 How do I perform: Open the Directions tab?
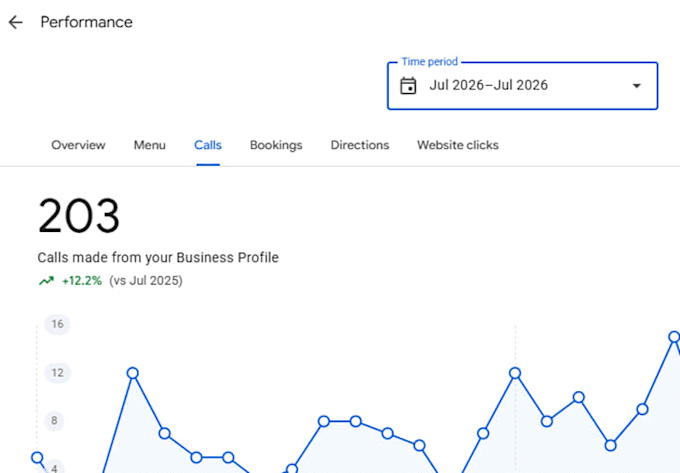click(x=360, y=145)
